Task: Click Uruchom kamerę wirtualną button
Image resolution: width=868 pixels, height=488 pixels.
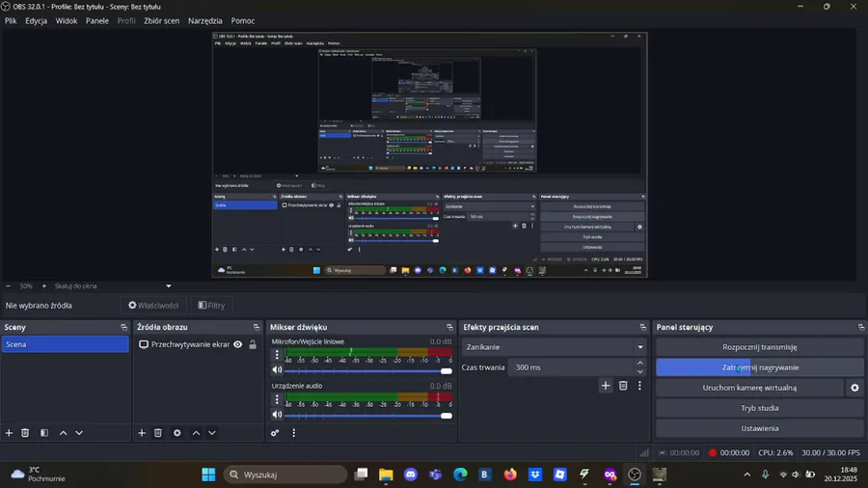Action: 749,388
